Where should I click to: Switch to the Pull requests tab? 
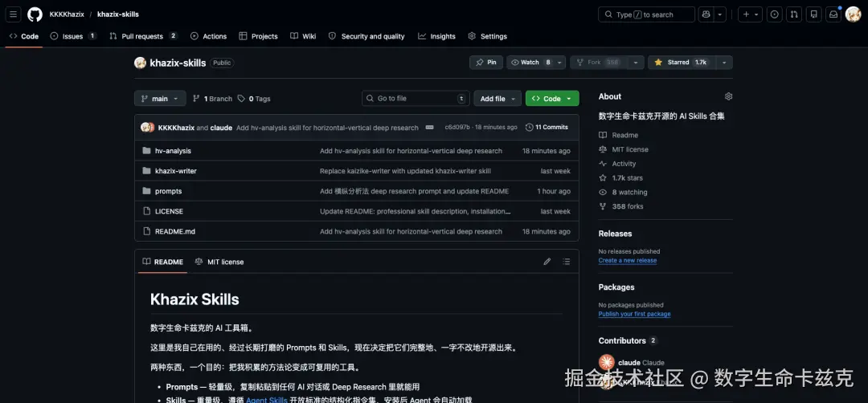click(x=143, y=36)
